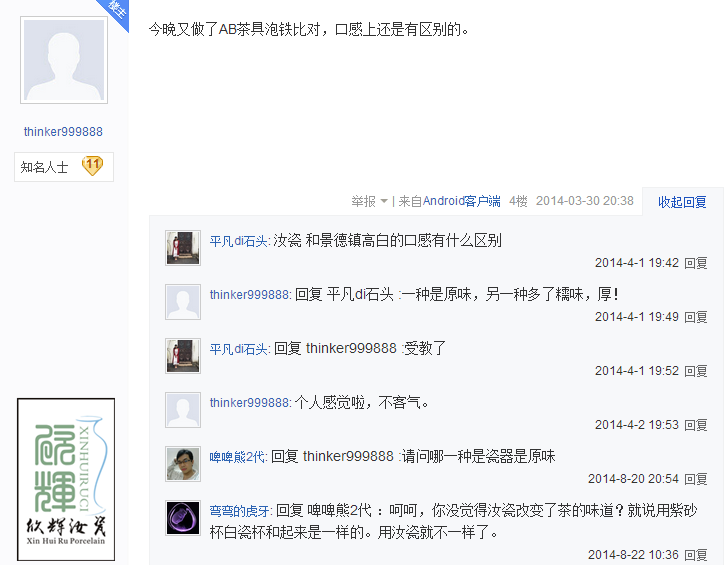Collapse replies with 收起回复
The image size is (728, 565).
point(682,202)
